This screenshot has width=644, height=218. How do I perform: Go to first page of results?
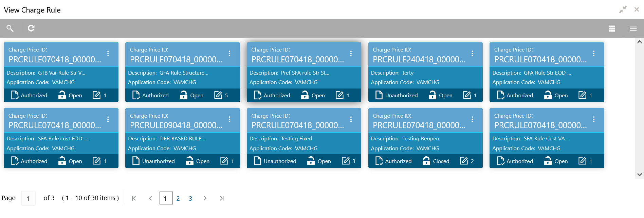click(x=134, y=198)
